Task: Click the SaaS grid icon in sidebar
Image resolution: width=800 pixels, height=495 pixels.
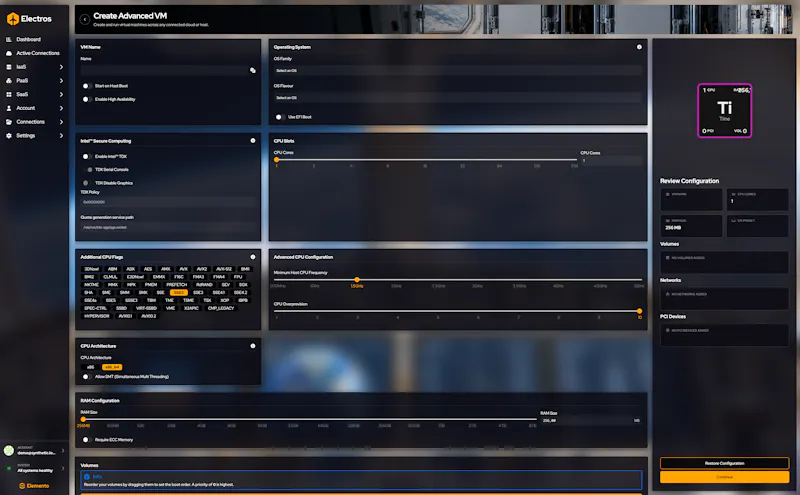Action: coord(9,94)
